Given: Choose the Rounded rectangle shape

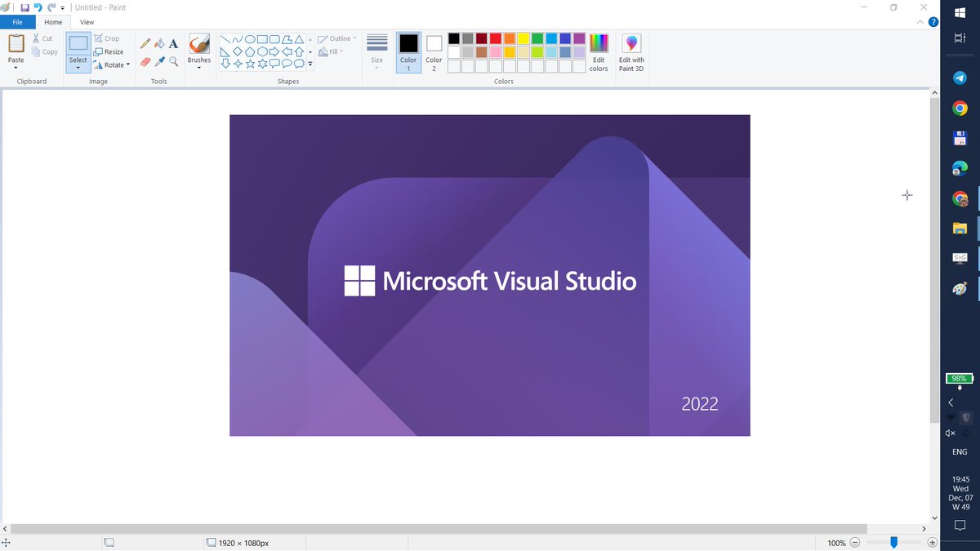Looking at the screenshot, I should [274, 38].
